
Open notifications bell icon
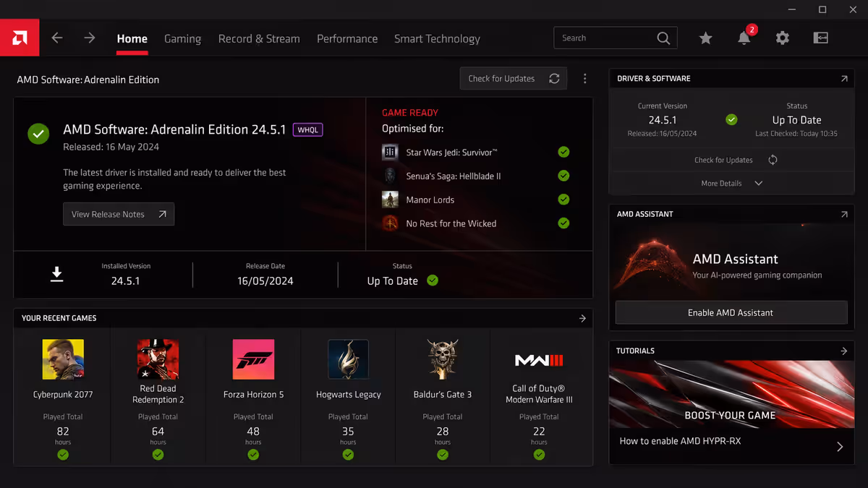click(744, 38)
